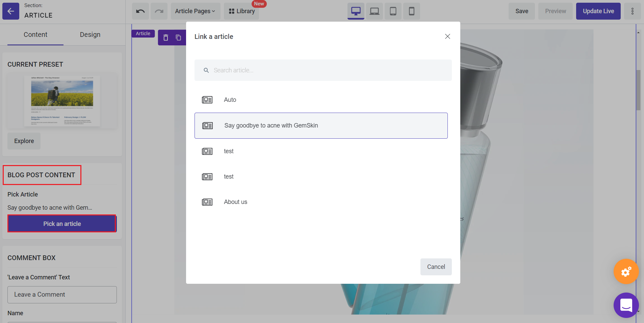Click the Preview button
The image size is (644, 323).
[x=556, y=11]
